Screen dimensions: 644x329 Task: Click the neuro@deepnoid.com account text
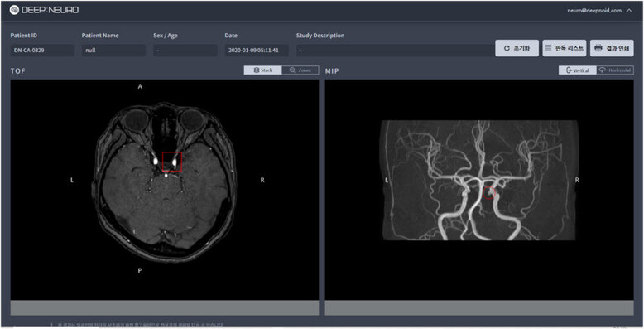pyautogui.click(x=594, y=10)
